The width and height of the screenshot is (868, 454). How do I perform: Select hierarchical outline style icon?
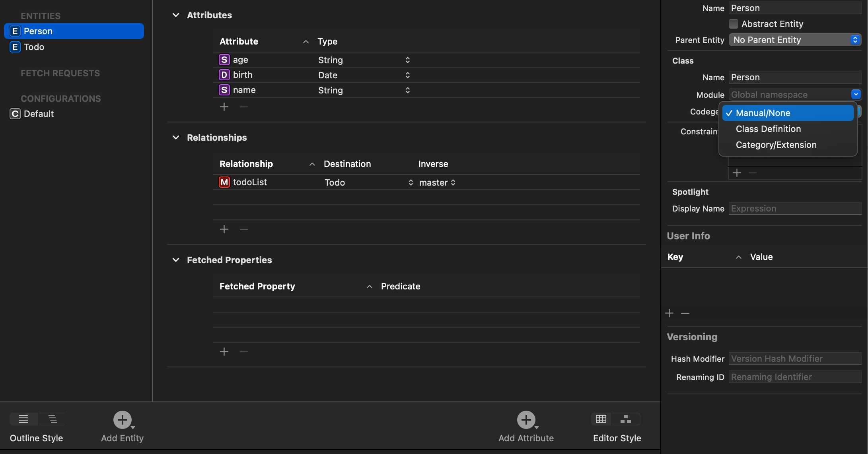53,419
